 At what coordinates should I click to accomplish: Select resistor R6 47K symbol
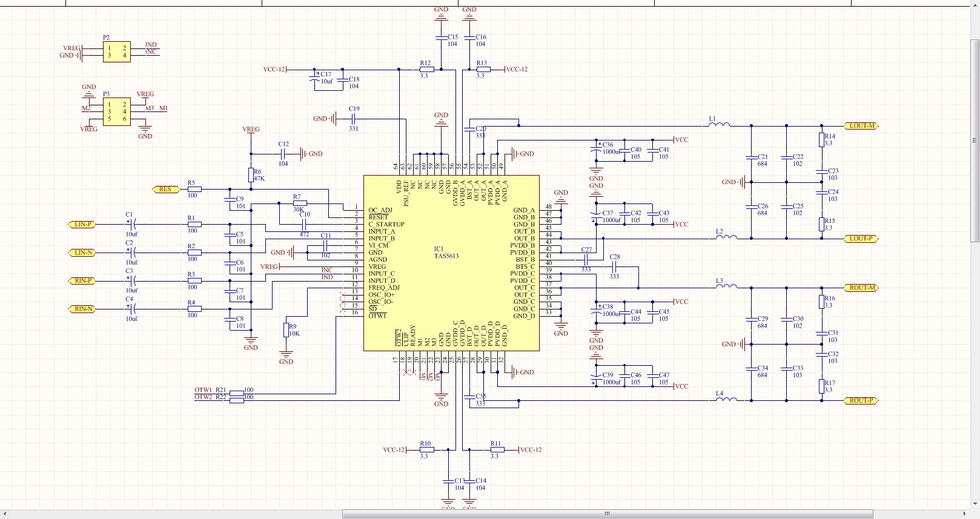251,175
